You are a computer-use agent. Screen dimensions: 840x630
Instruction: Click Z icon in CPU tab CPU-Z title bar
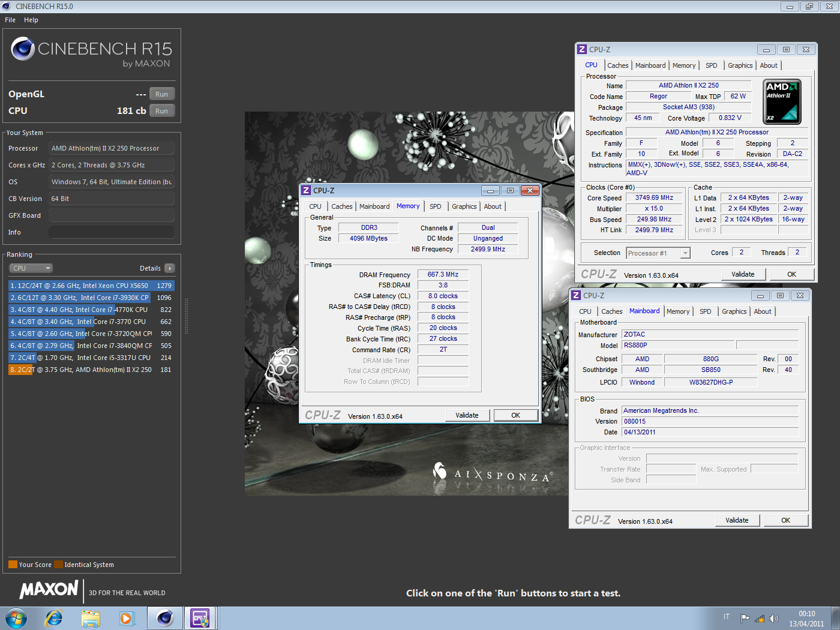click(582, 49)
